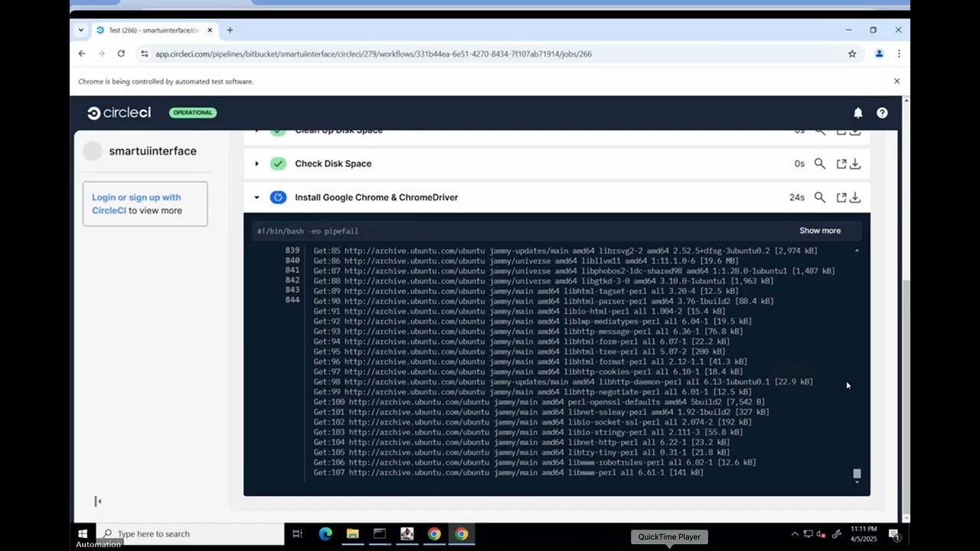Screen dimensions: 980x551
Task: Focus the browser address bar URL
Action: pyautogui.click(x=374, y=54)
